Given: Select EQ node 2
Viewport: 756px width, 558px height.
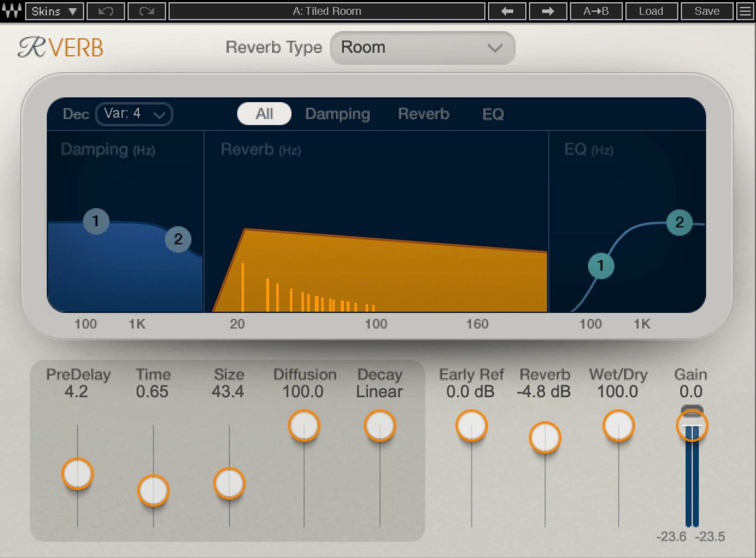Looking at the screenshot, I should point(680,222).
